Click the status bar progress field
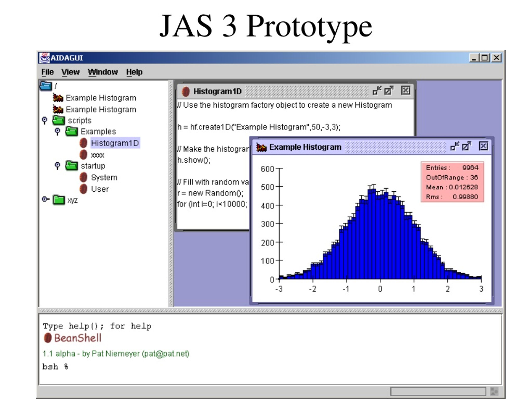The image size is (532, 399). tap(438, 391)
